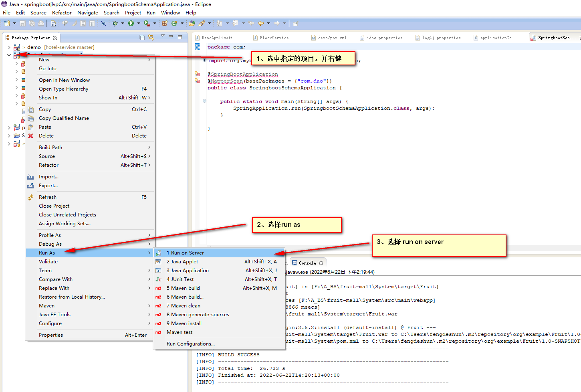Click the Previous Annotation toolbar icon
The image size is (581, 392).
click(235, 23)
